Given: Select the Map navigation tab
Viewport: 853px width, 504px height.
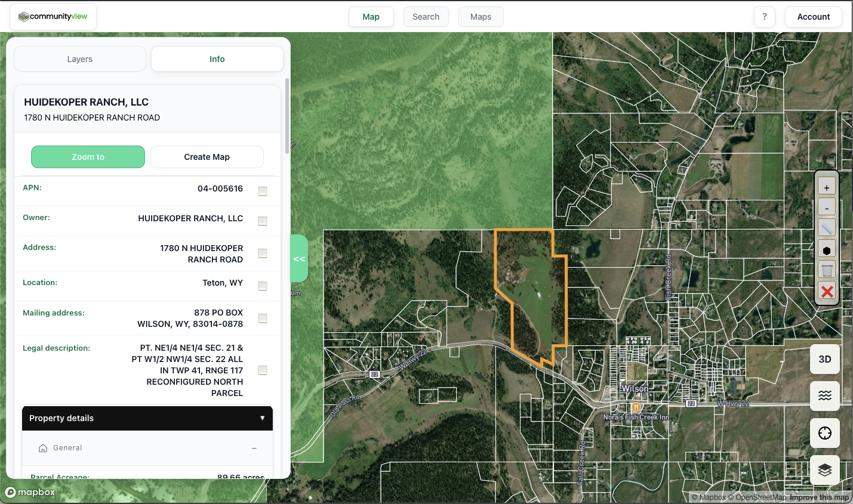Looking at the screenshot, I should (x=371, y=17).
